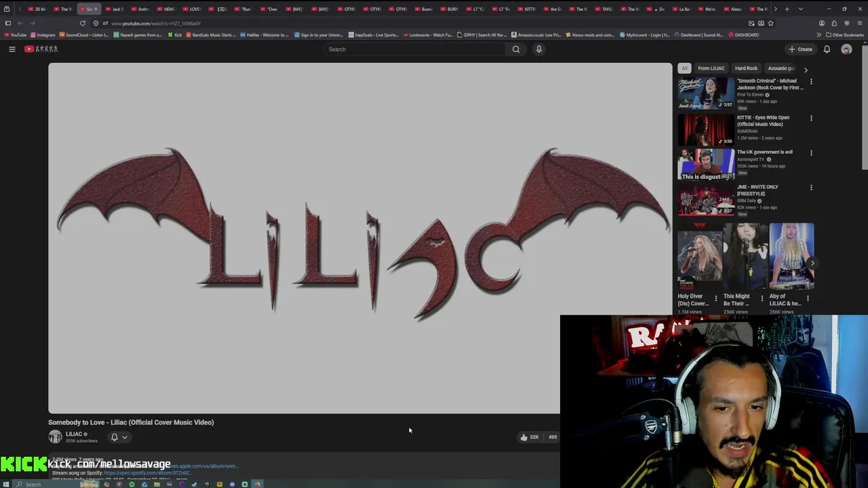Open options menu for the JME INVITE ONLY video

tap(811, 188)
